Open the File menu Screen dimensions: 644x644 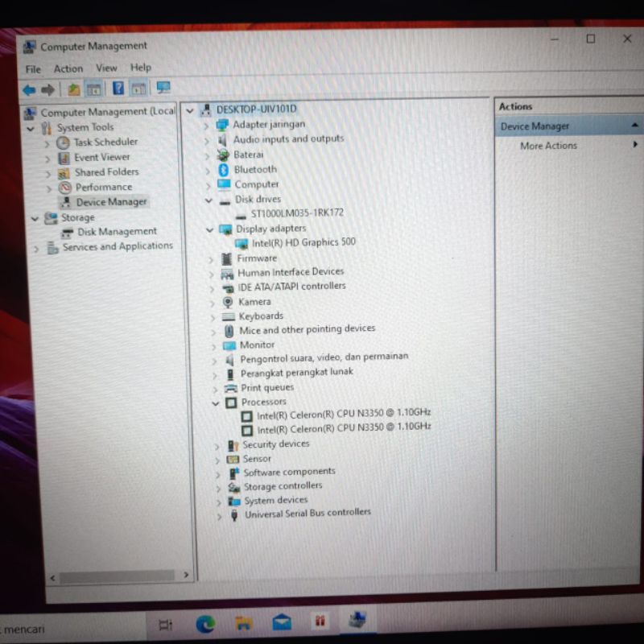[x=33, y=69]
